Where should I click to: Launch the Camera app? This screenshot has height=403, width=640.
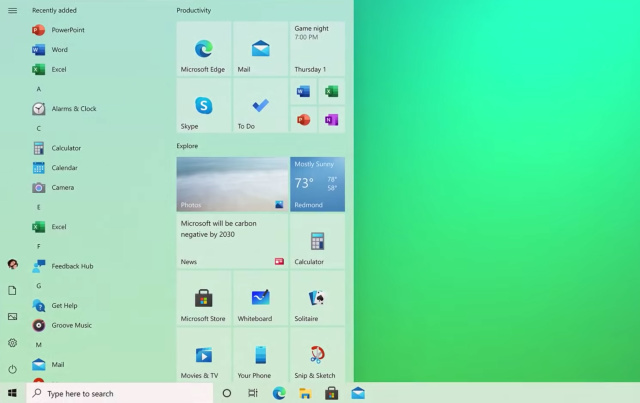click(53, 187)
